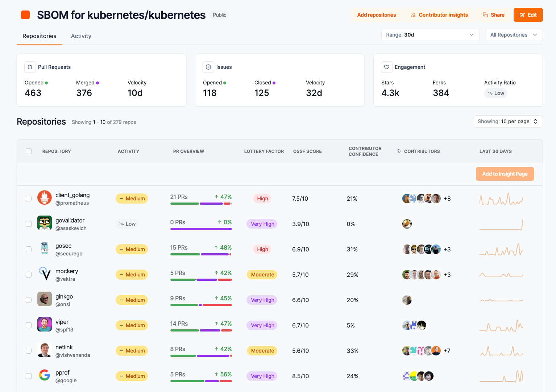Click the govalidator Low activity badge
Screen dimensions: 556x392
tap(127, 224)
